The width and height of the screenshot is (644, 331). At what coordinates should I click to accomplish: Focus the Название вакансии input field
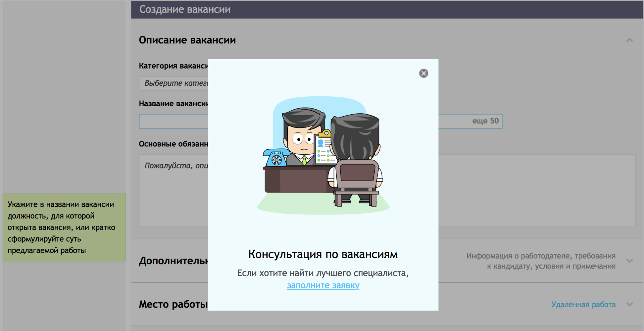174,121
